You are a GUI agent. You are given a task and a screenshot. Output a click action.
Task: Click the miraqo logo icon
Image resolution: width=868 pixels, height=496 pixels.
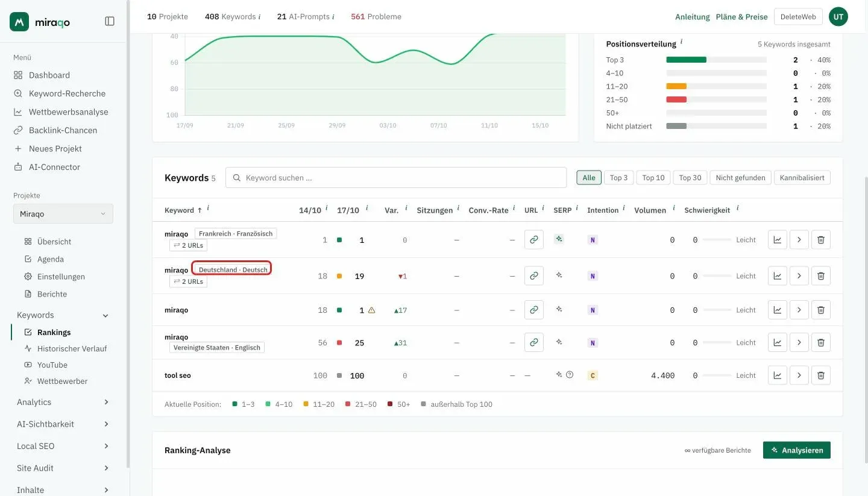[19, 22]
